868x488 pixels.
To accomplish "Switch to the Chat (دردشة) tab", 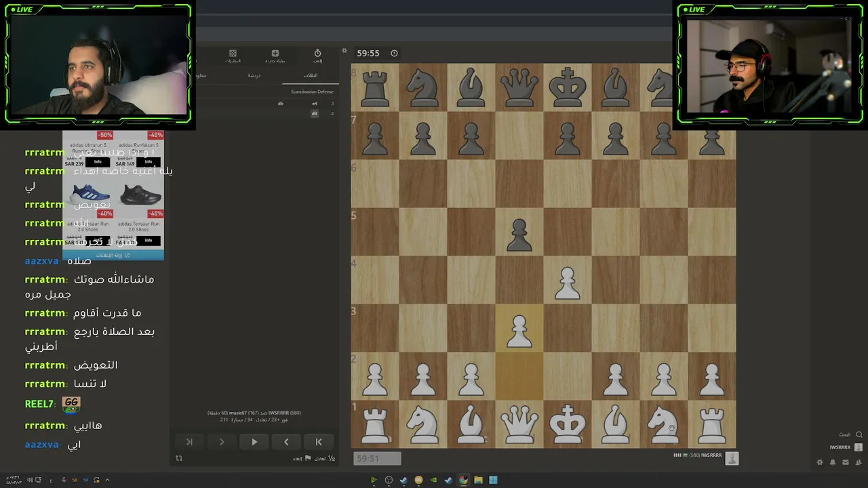I will tap(254, 75).
